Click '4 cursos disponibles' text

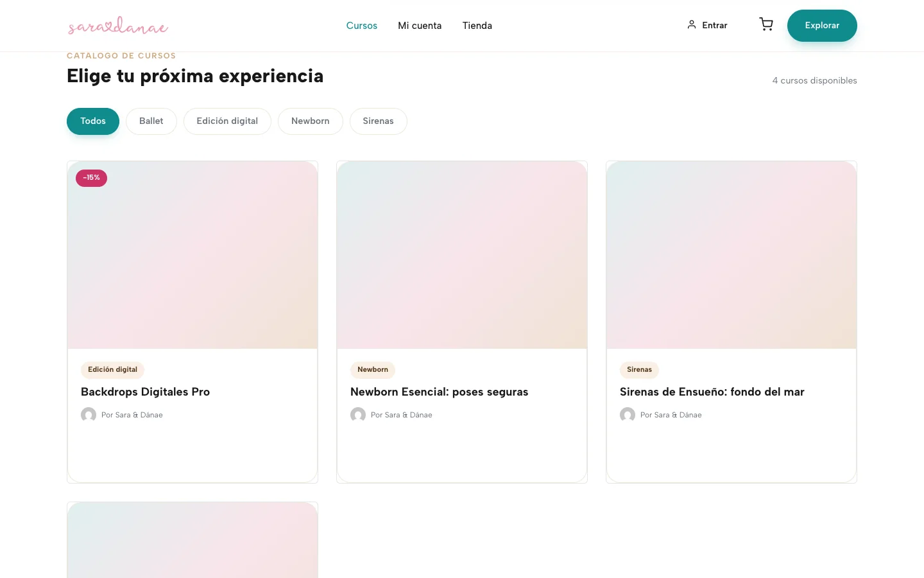tap(814, 81)
